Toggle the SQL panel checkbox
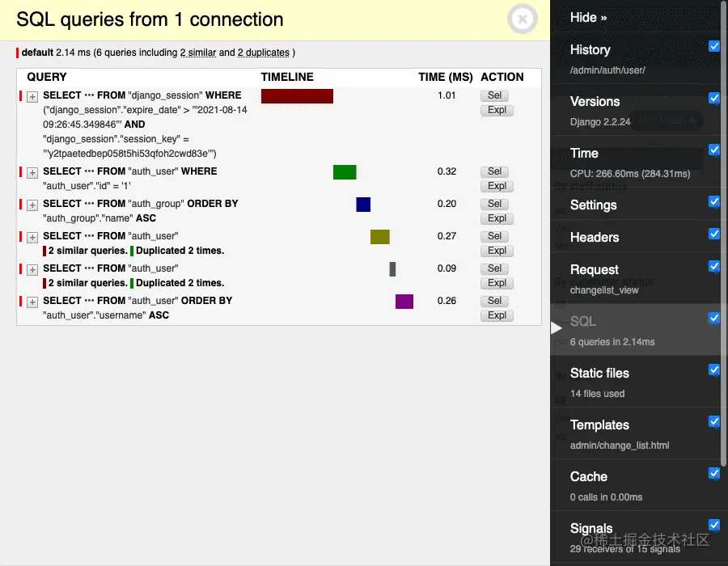 [714, 318]
